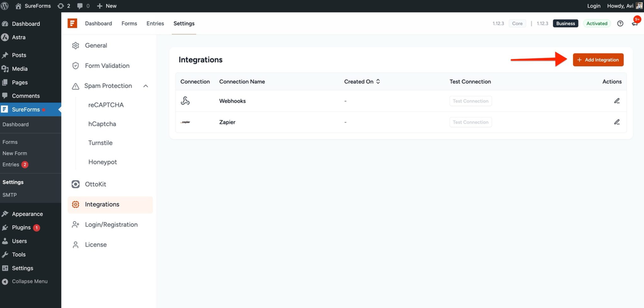Open the WordPress logo menu
This screenshot has width=644, height=308.
coord(5,6)
